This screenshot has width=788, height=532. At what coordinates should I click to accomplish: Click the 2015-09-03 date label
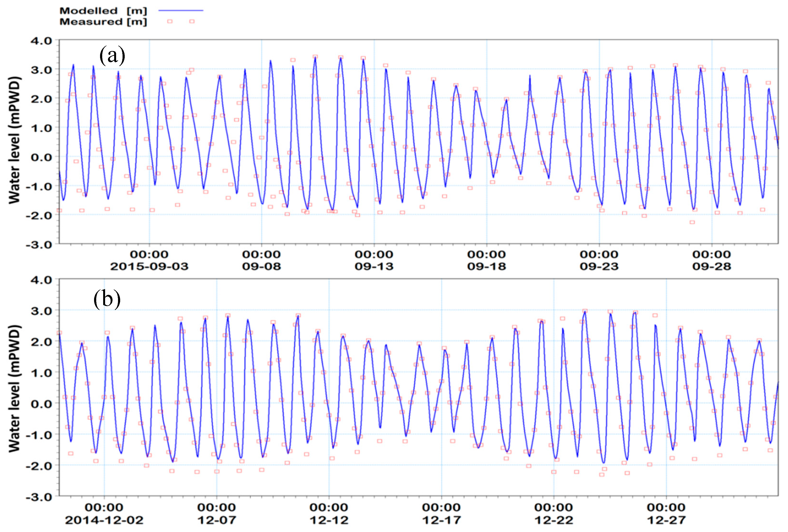coord(149,267)
